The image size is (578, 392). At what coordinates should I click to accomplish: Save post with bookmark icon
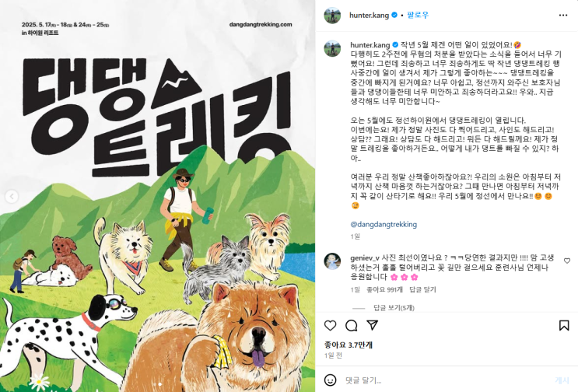click(564, 325)
